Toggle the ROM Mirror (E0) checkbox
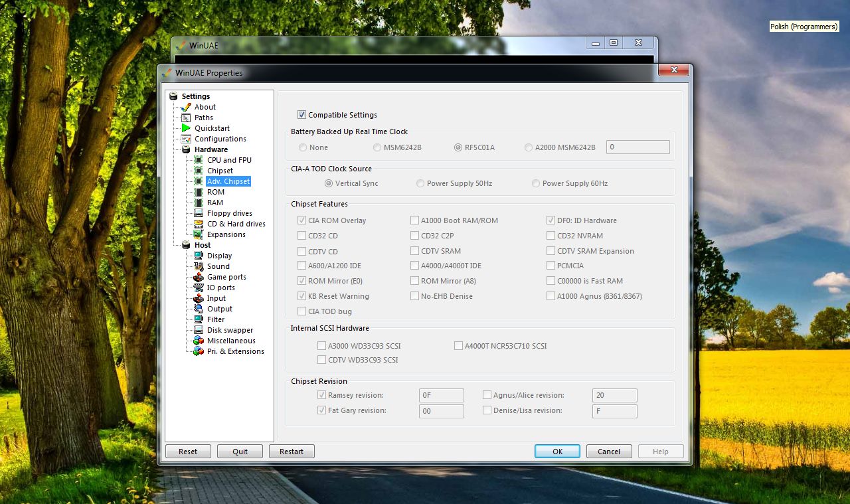 pos(302,281)
